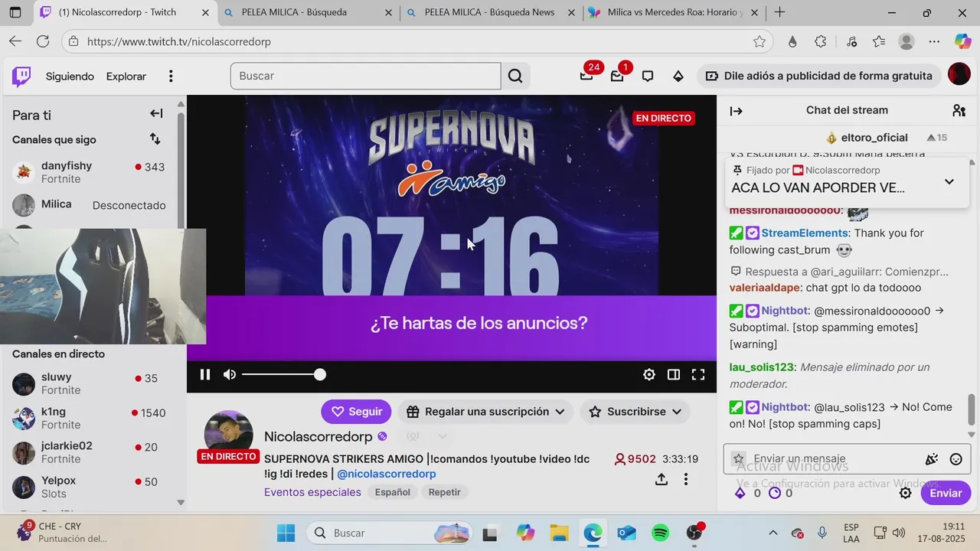980x551 pixels.
Task: Click the StreamElements username in chat
Action: click(805, 233)
